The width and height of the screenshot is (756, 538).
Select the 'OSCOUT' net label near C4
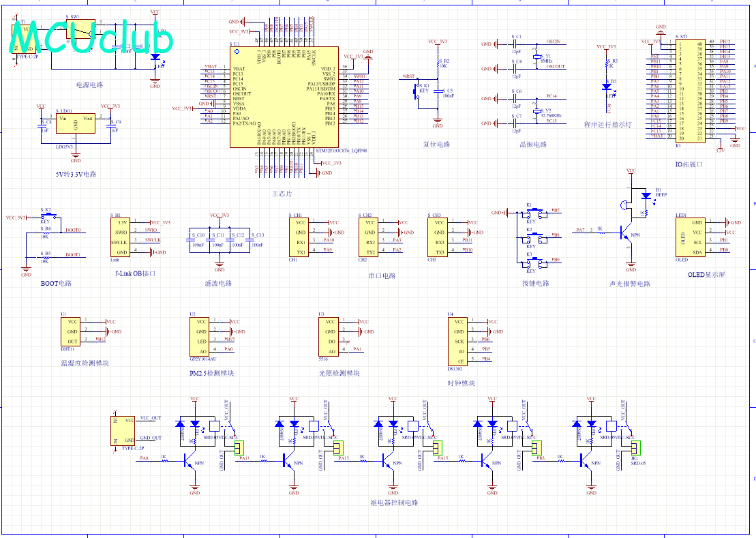click(556, 67)
